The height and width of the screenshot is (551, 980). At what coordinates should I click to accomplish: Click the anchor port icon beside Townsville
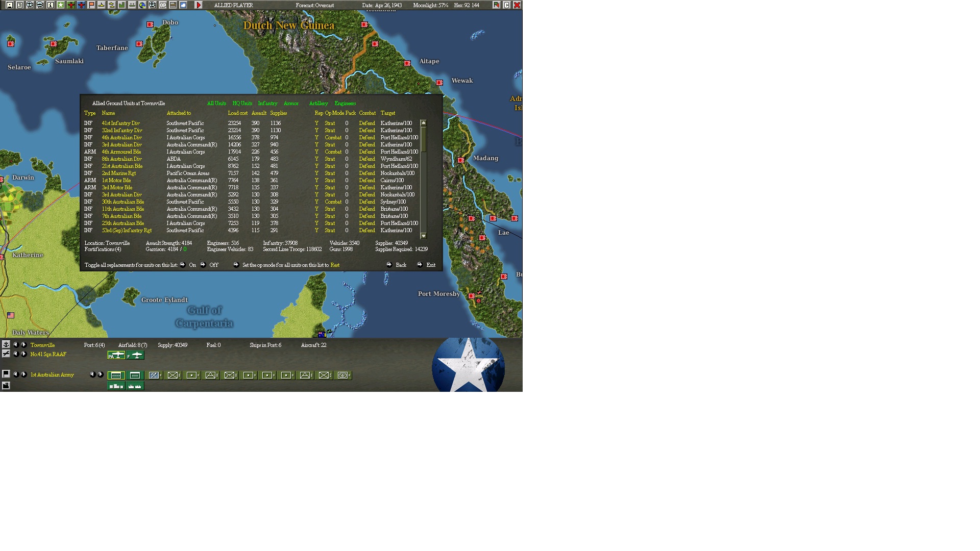(6, 344)
